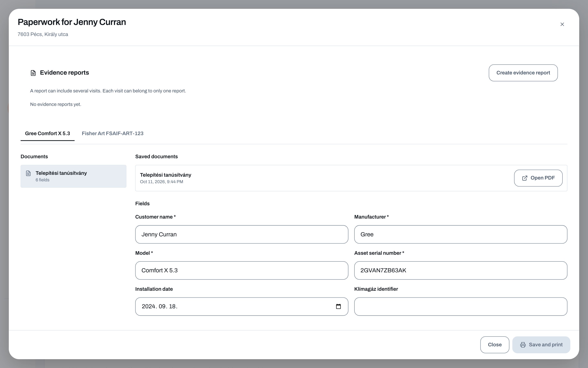588x368 pixels.
Task: Click the printer icon on Save and print
Action: [523, 345]
